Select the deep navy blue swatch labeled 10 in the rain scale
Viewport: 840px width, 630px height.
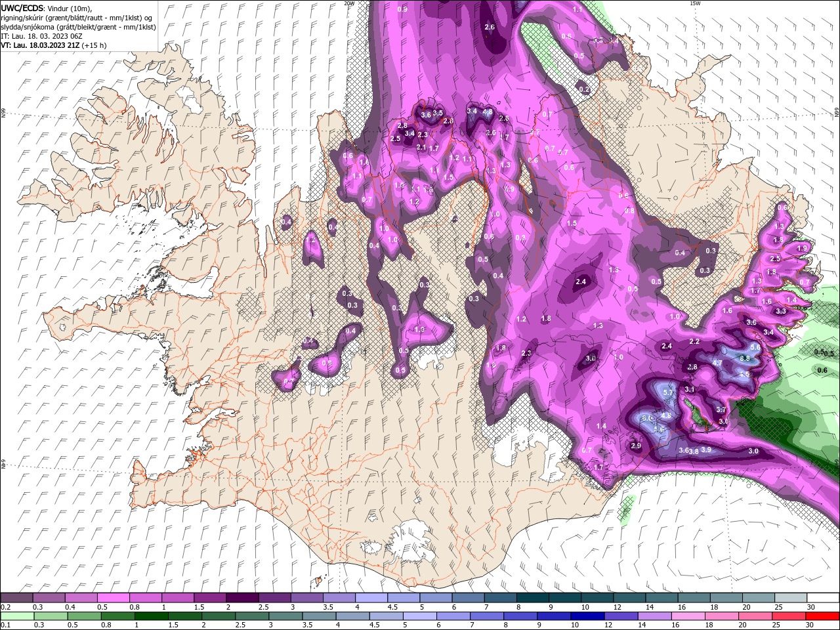[x=587, y=616]
